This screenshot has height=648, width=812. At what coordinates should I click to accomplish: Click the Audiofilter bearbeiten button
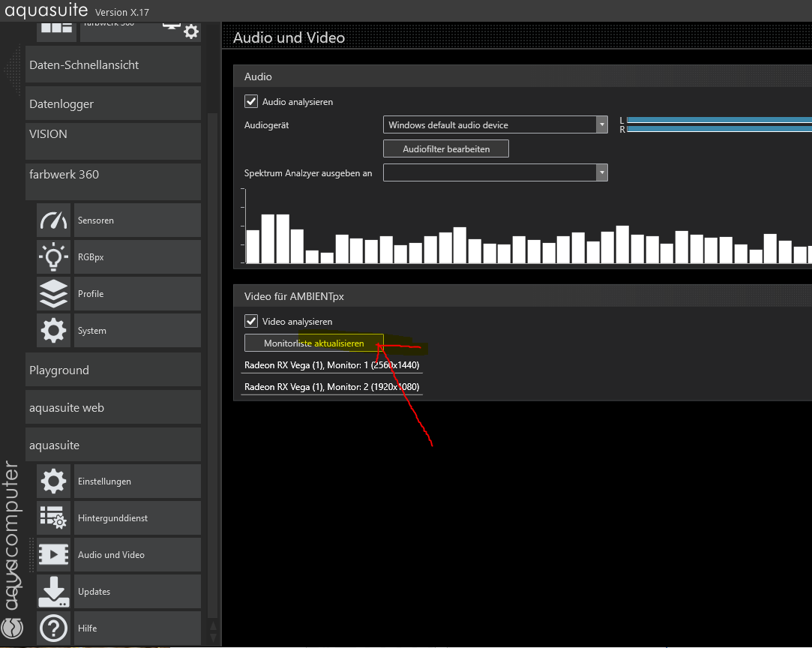446,148
